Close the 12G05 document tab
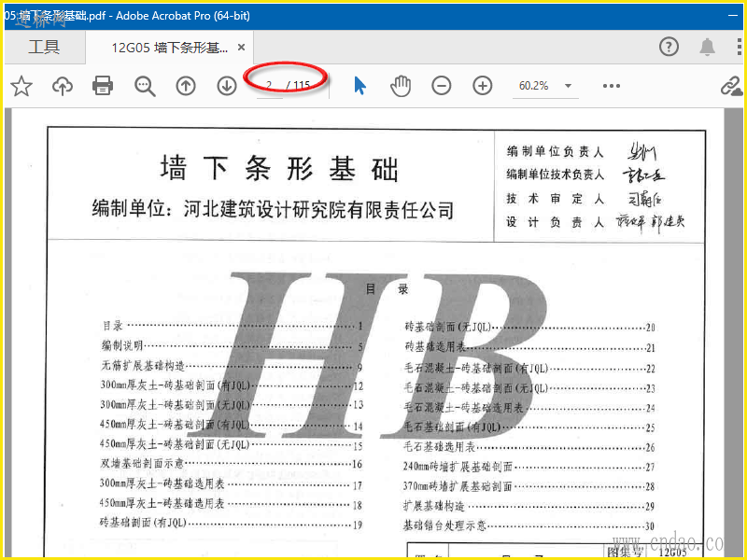Viewport: 747px width, 560px height. click(x=242, y=48)
